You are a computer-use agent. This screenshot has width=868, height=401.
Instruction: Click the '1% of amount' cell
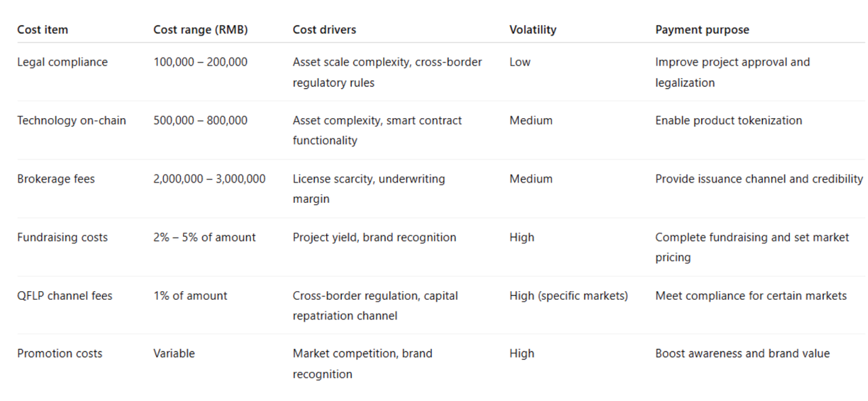(190, 296)
